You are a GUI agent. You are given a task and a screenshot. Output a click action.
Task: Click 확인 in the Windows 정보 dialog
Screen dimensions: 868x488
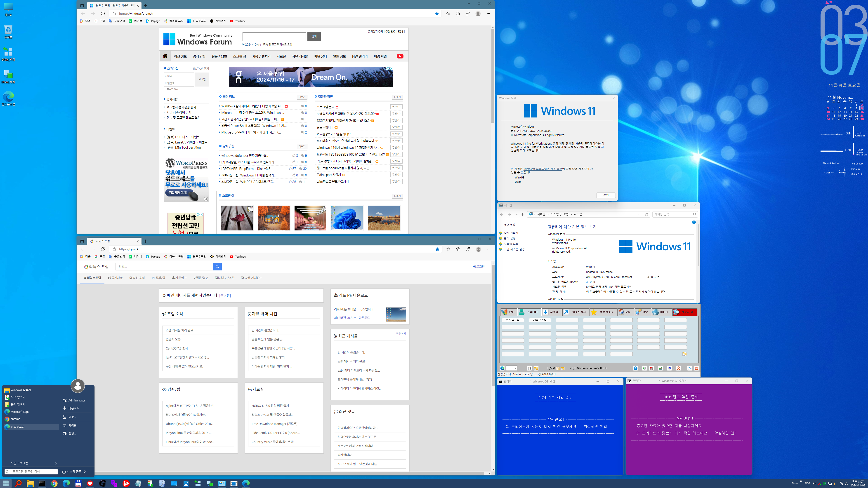pos(606,195)
